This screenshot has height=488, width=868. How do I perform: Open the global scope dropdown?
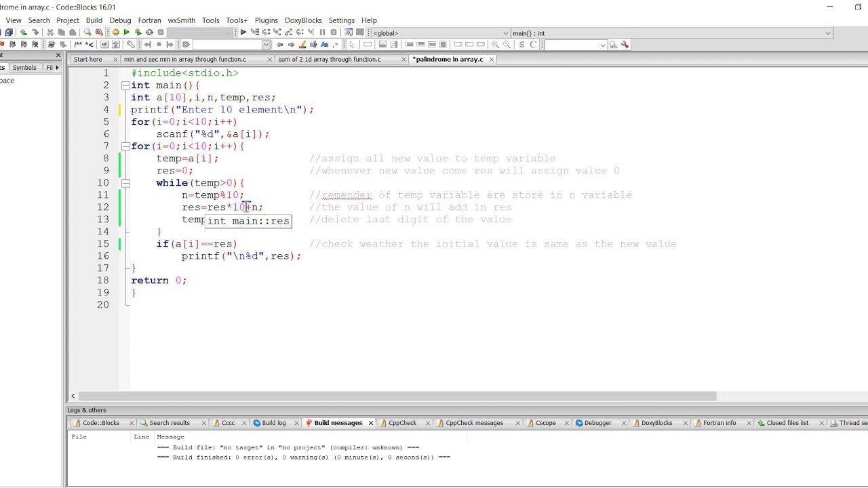[x=440, y=33]
